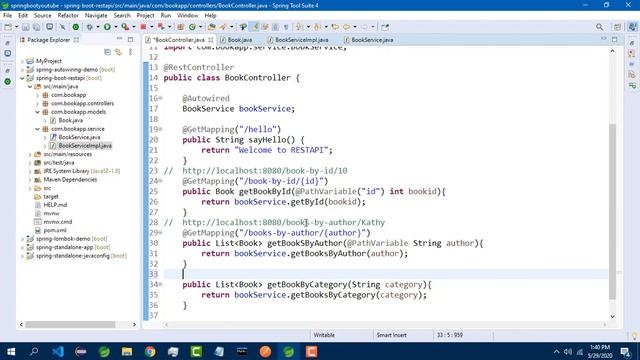Open the dropdown next to New Java Class icon
The width and height of the screenshot is (640, 360).
point(200,27)
